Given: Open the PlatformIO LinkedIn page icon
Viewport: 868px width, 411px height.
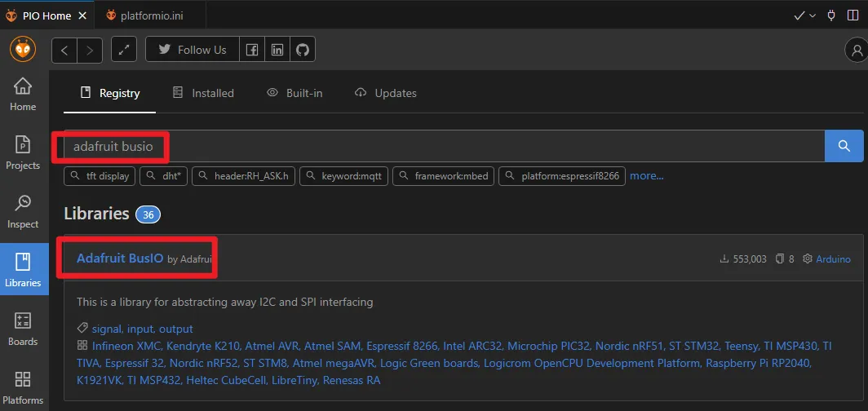Looking at the screenshot, I should point(277,50).
